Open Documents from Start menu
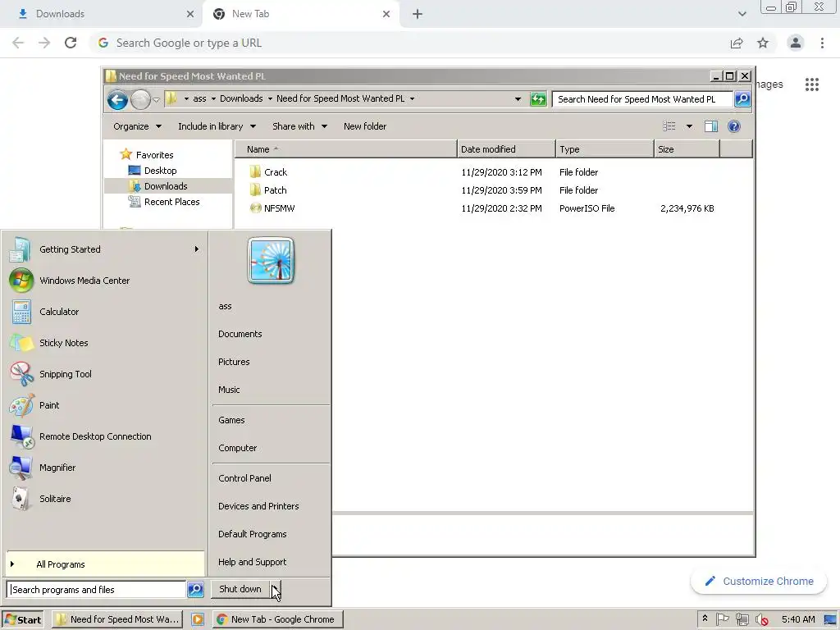The height and width of the screenshot is (630, 840). 240,334
